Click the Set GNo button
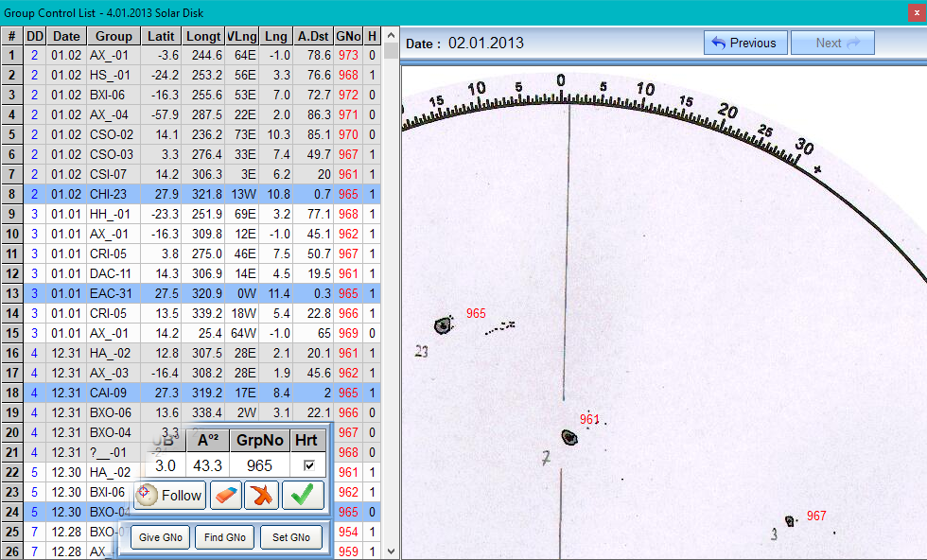The width and height of the screenshot is (927, 560). [x=291, y=537]
